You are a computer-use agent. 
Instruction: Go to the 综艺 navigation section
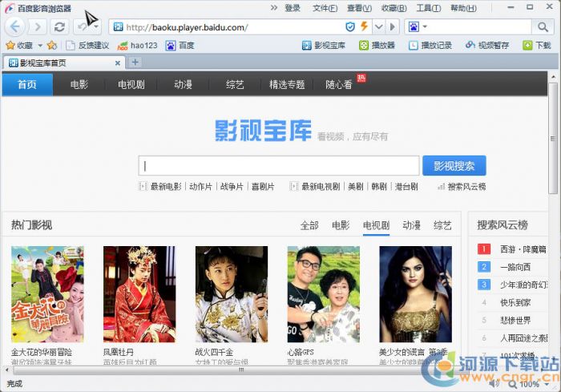click(x=235, y=84)
